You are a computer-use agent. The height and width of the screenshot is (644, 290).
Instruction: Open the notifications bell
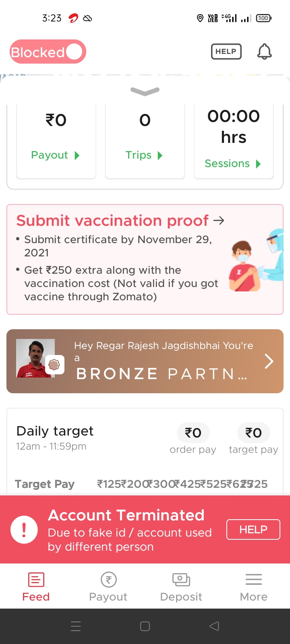point(265,52)
